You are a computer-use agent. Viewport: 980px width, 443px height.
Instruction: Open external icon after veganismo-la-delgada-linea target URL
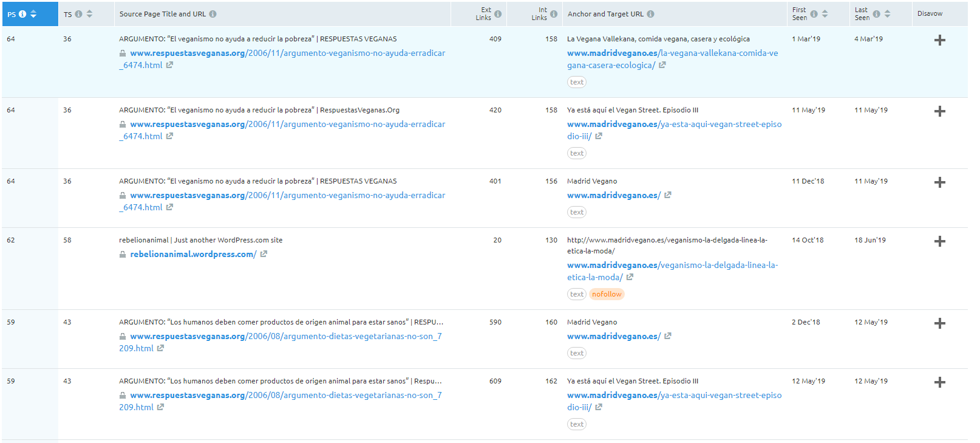tap(630, 277)
